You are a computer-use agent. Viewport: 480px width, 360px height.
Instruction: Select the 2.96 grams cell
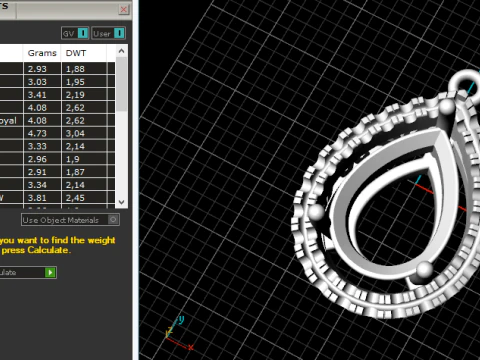pyautogui.click(x=42, y=159)
